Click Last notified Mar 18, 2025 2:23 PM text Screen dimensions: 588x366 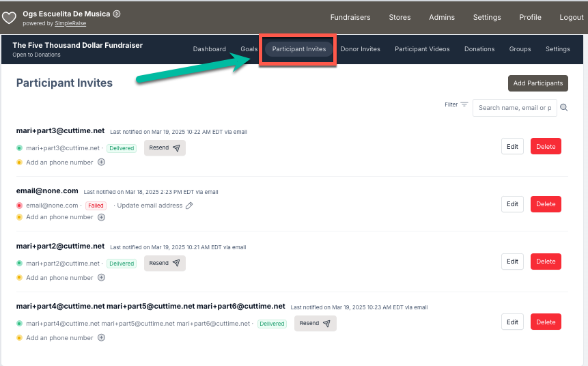(x=151, y=192)
